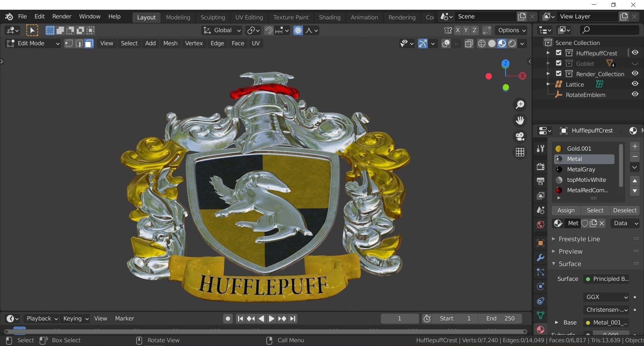Switch to wireframe shading

(482, 44)
